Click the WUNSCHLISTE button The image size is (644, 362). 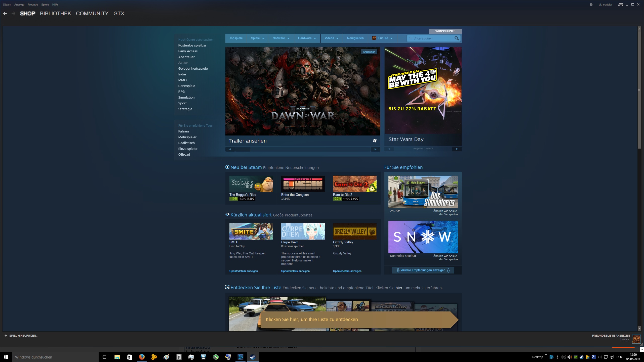[x=445, y=31]
